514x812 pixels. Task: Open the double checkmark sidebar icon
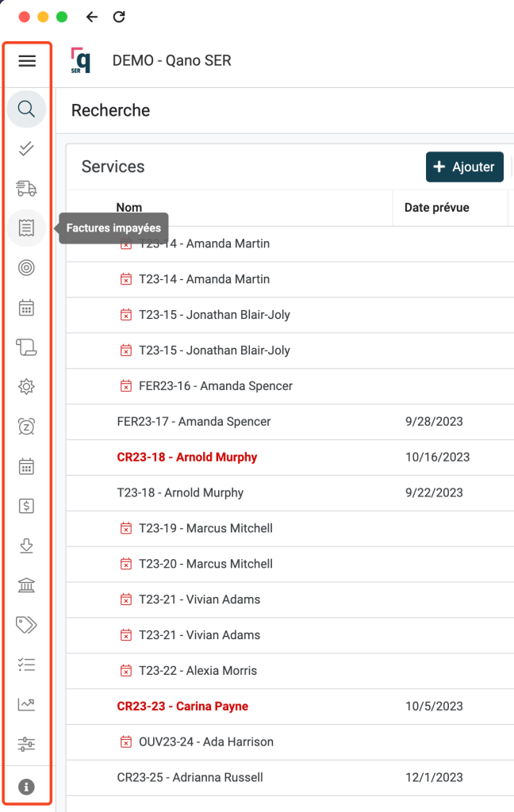[x=26, y=148]
